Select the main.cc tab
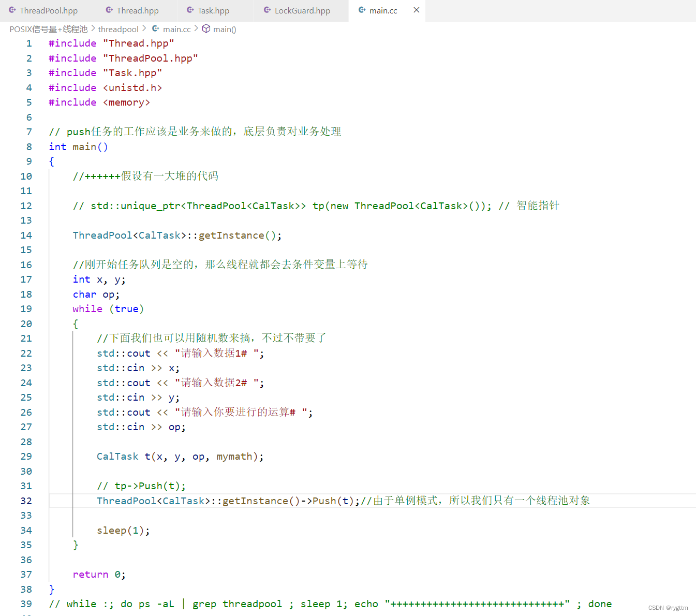The image size is (696, 616). coord(383,10)
